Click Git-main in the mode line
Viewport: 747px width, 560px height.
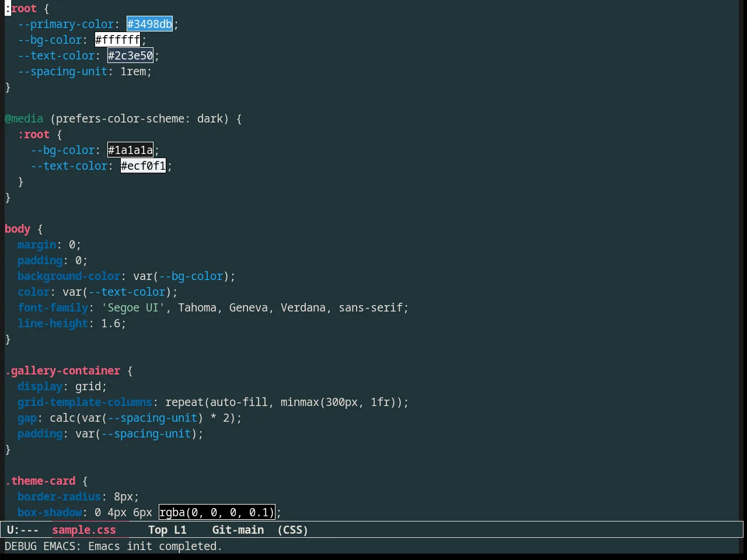[238, 530]
